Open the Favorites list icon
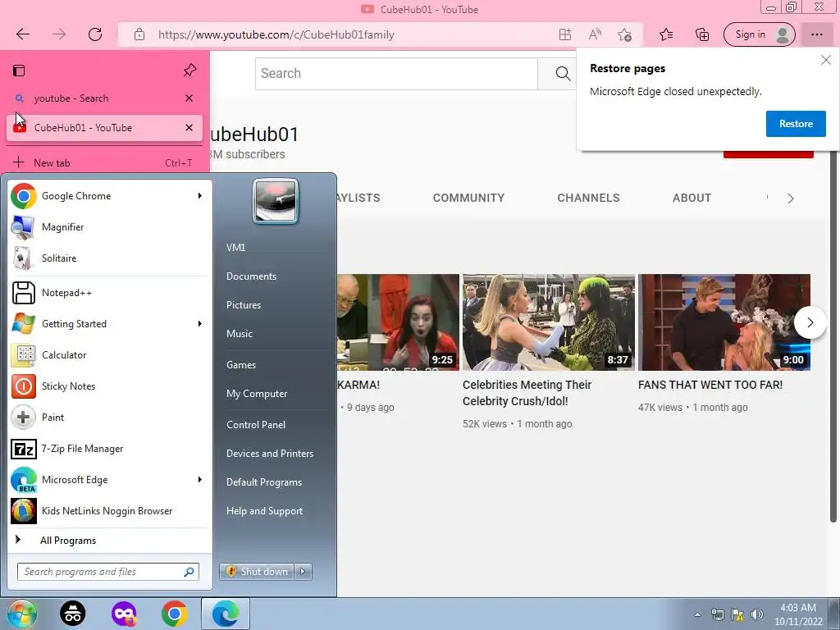This screenshot has width=840, height=630. [666, 34]
